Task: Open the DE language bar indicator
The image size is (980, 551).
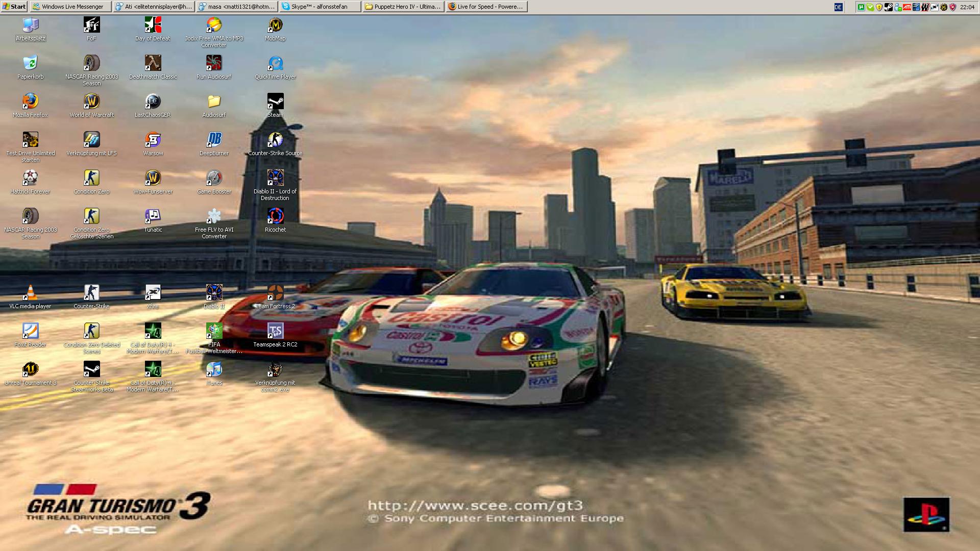Action: tap(838, 7)
